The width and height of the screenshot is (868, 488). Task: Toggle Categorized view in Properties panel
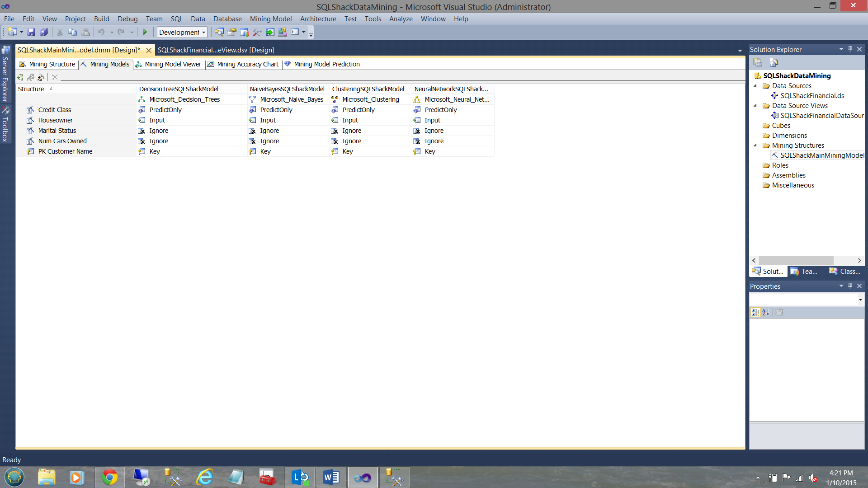(755, 312)
